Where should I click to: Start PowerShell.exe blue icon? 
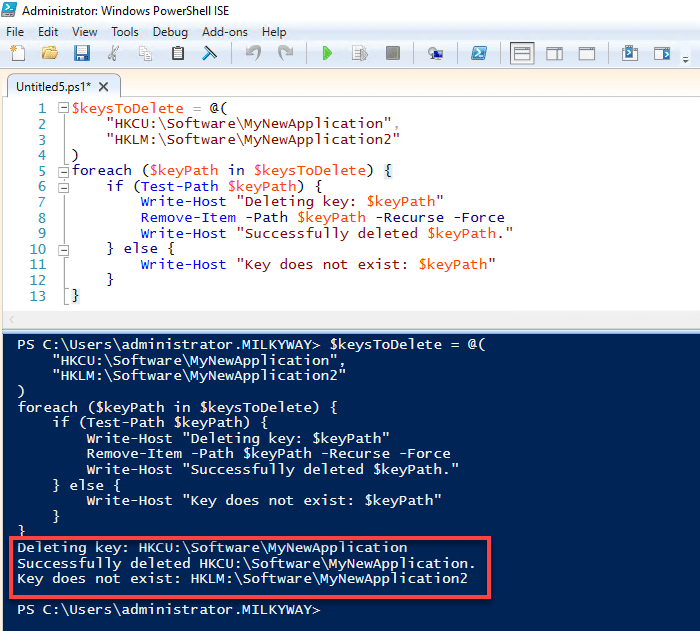[479, 54]
